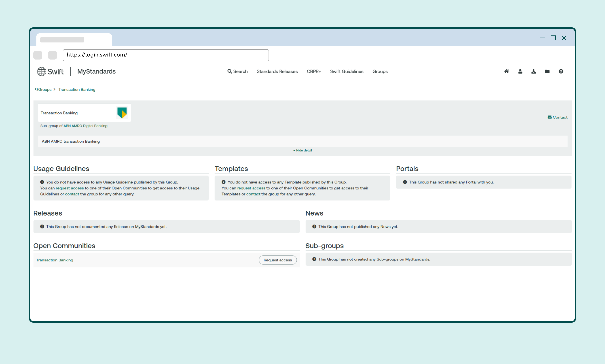The image size is (605, 364).
Task: Click request access link in Templates notice
Action: point(251,188)
